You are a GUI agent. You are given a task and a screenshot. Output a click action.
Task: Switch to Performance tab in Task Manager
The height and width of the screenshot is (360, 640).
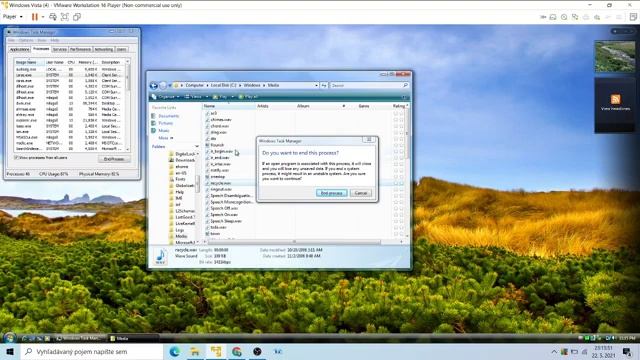click(x=80, y=49)
